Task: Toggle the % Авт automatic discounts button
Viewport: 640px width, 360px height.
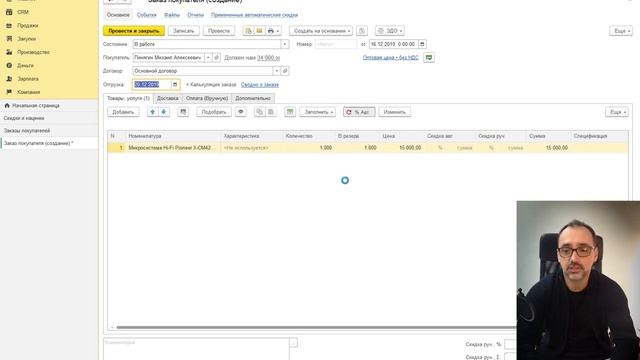Action: (359, 112)
